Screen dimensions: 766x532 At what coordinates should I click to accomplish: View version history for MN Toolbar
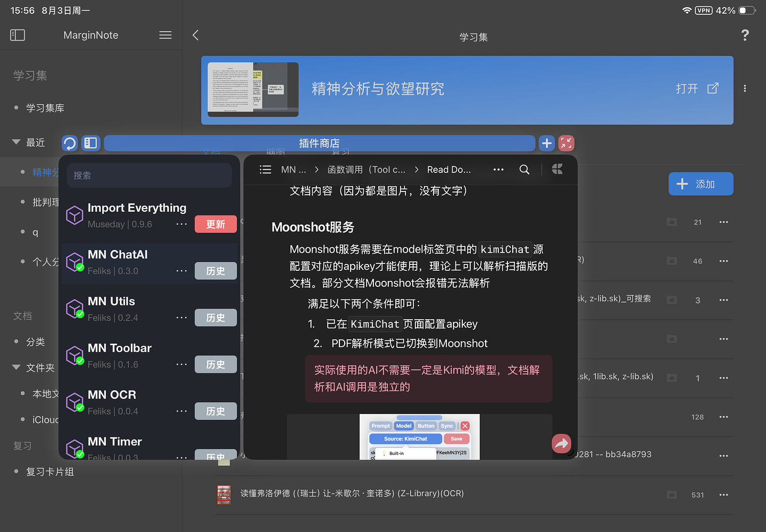(215, 365)
